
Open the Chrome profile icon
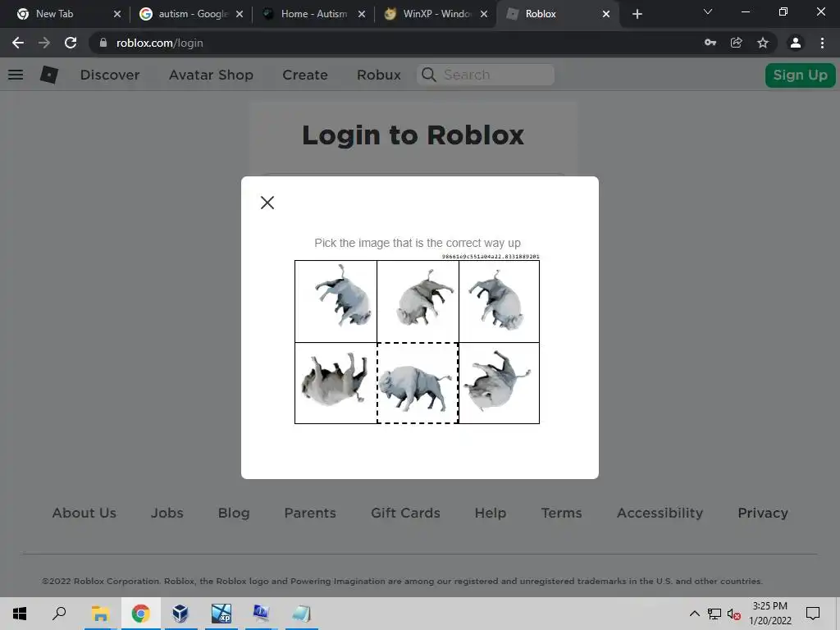[796, 43]
